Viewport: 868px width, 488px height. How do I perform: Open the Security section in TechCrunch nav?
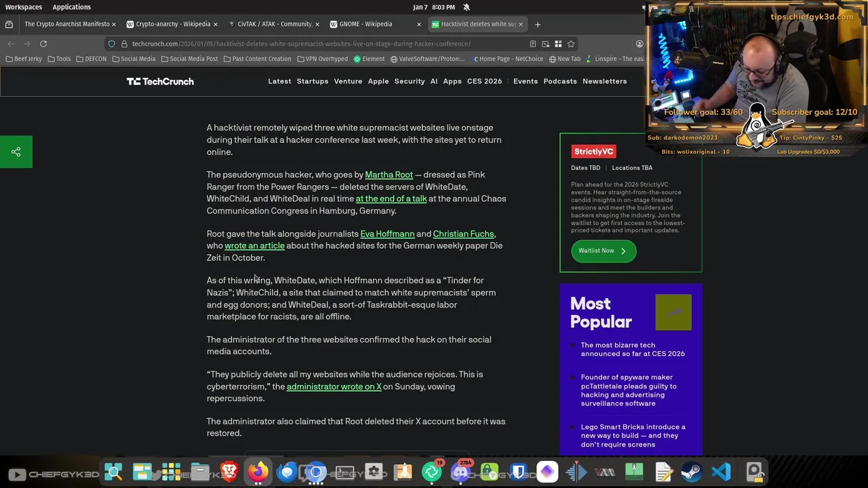coord(410,81)
